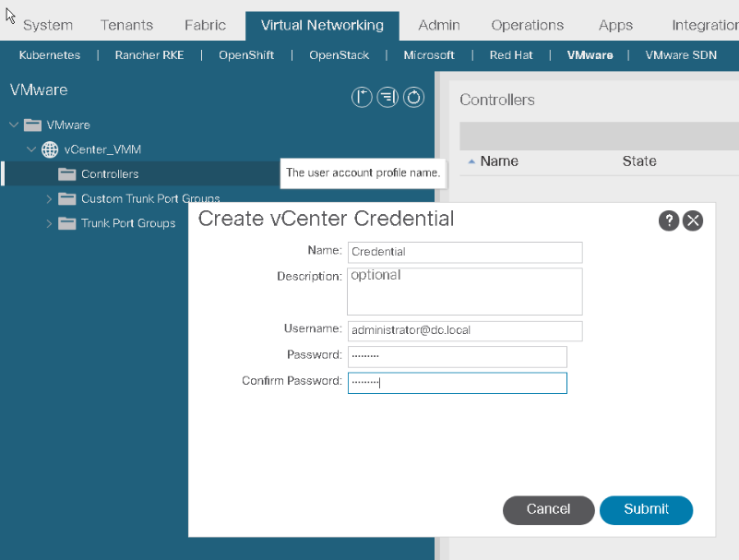Expand Custom Trunk Port Groups

[x=49, y=199]
